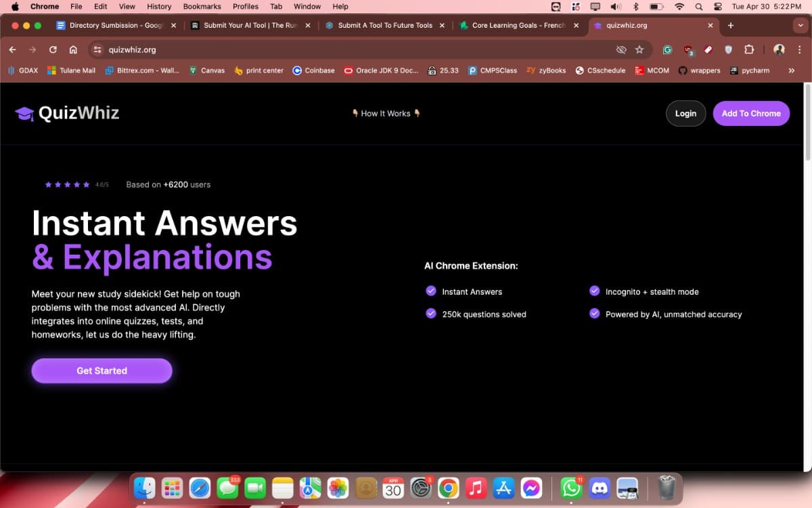The image size is (812, 508).
Task: Open the Messages app in the Dock
Action: tap(227, 488)
